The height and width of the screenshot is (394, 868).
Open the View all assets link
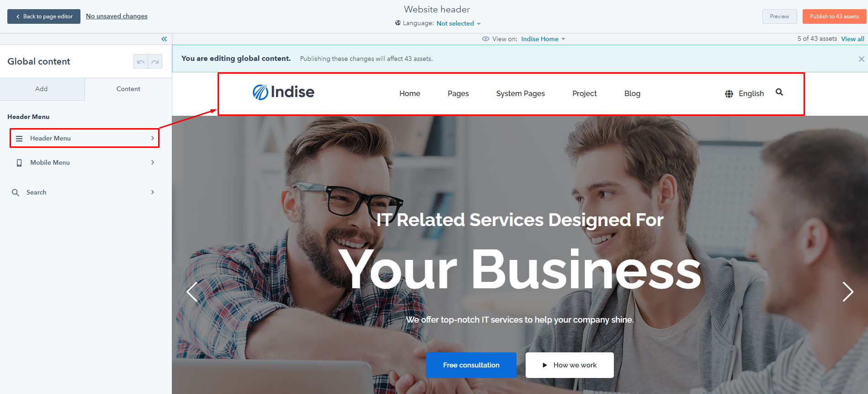852,39
